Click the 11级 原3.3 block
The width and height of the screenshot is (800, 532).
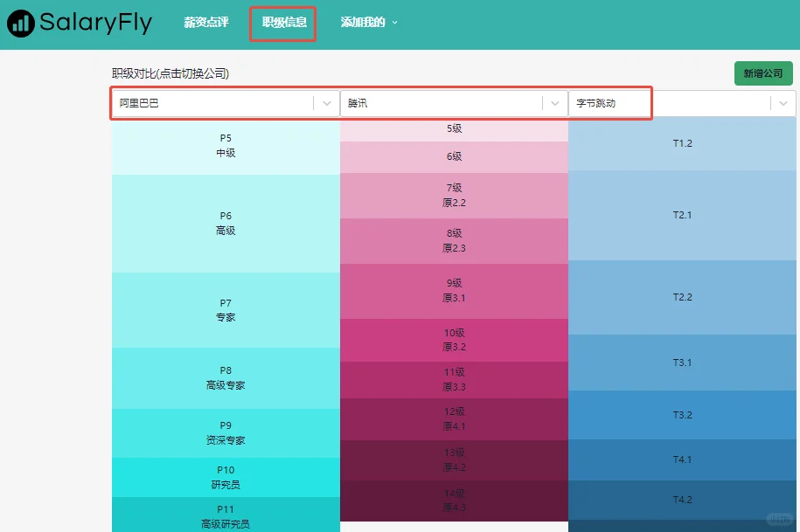(x=454, y=380)
